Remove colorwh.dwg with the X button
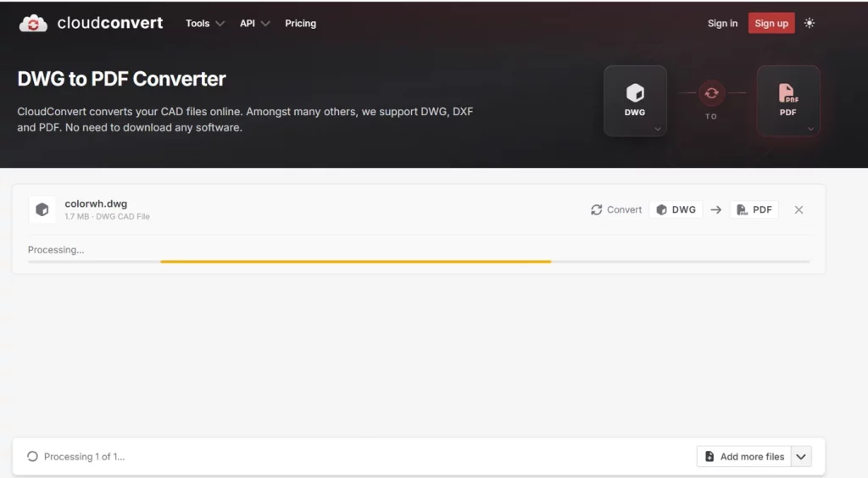Image resolution: width=868 pixels, height=478 pixels. 798,209
